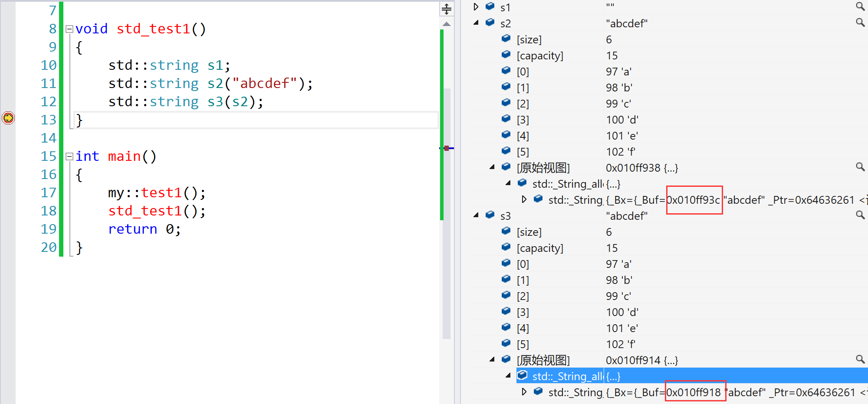
Task: Expand the std::_String row under s3
Action: click(x=524, y=392)
